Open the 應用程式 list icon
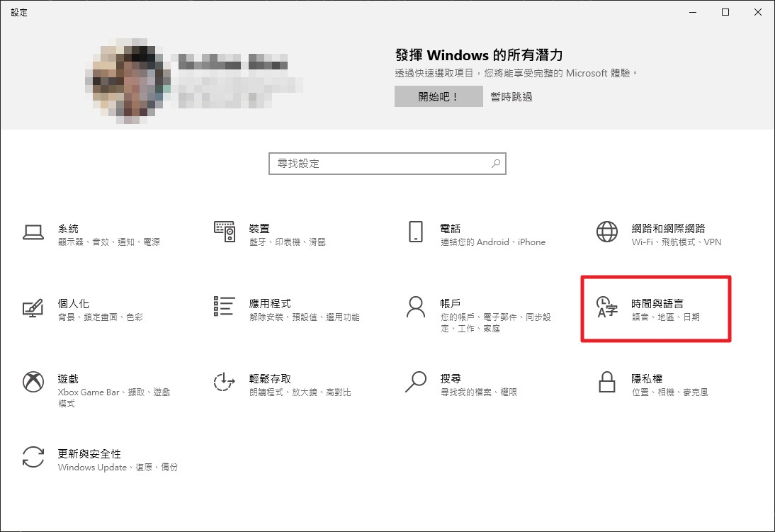775x532 pixels. 225,306
